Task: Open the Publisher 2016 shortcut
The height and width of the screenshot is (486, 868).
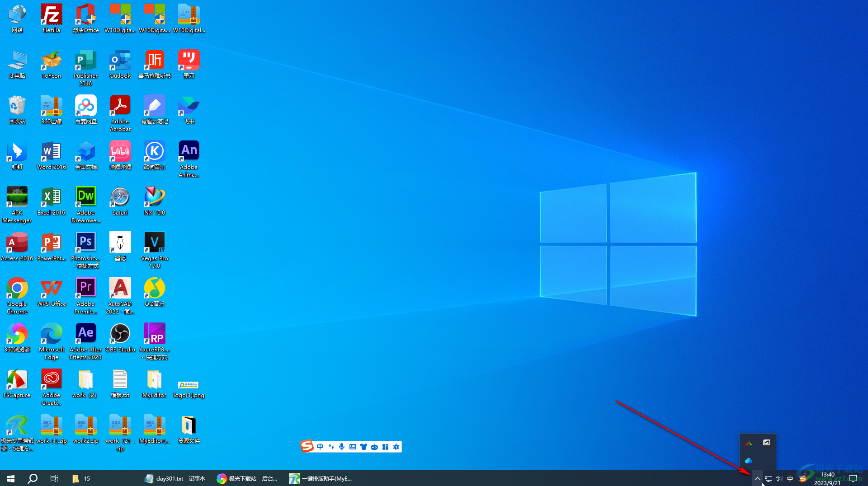Action: [85, 68]
